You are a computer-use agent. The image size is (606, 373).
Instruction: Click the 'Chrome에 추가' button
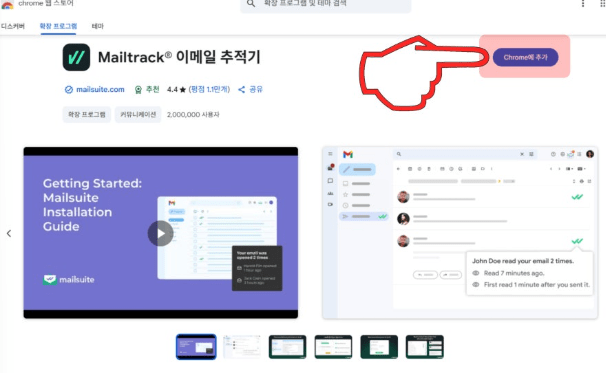point(525,57)
